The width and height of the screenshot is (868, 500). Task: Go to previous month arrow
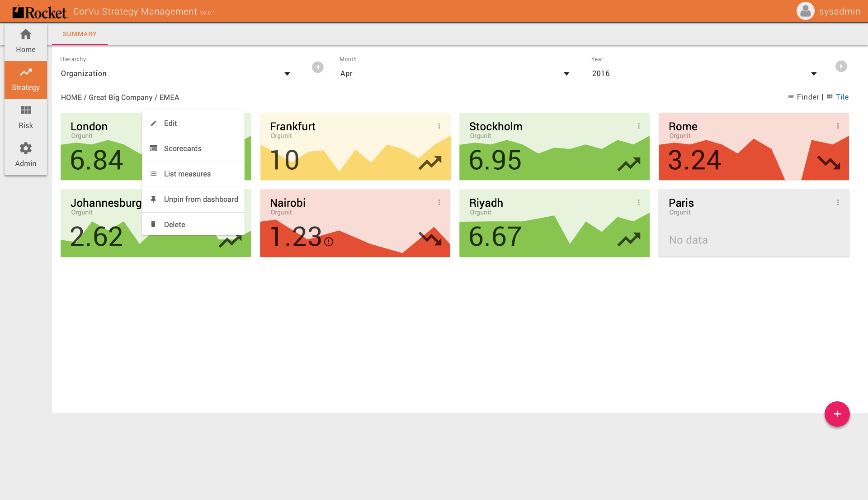(318, 67)
